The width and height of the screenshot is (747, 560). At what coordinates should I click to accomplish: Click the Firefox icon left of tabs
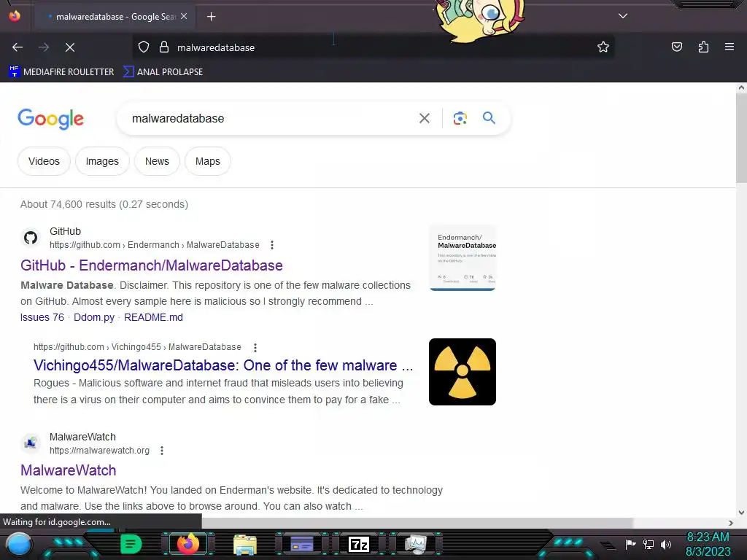pos(15,16)
